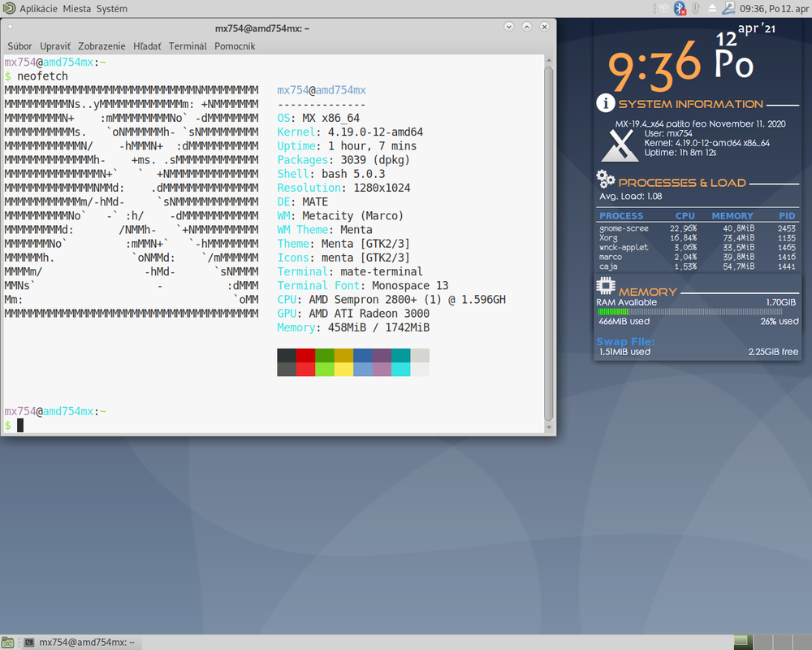Click the 'neofetch' command text in terminal
This screenshot has width=812, height=650.
(x=42, y=76)
